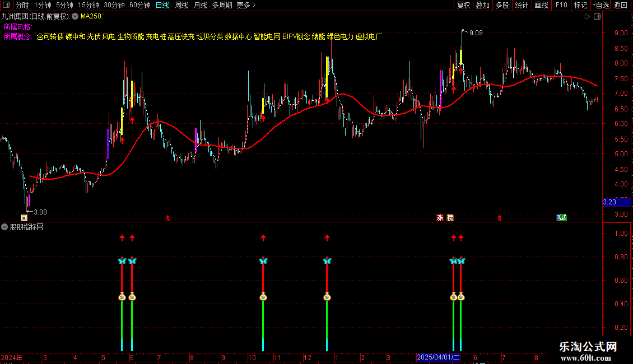Click the 储能 concept tag
The height and width of the screenshot is (364, 633).
318,37
